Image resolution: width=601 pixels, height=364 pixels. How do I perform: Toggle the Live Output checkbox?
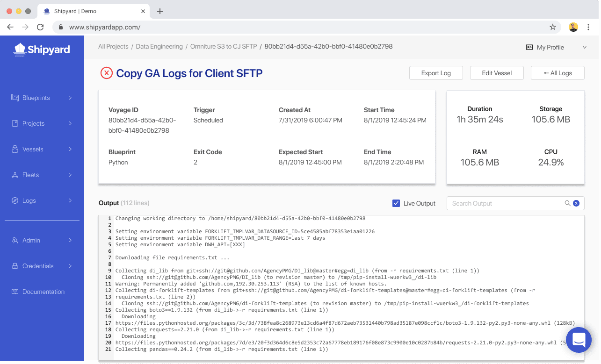coord(396,203)
